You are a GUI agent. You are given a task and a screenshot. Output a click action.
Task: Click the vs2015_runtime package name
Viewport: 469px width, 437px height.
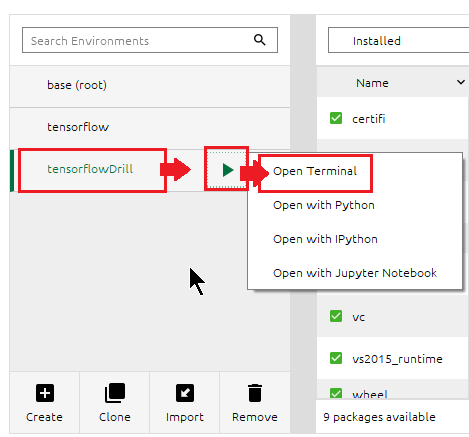point(397,359)
